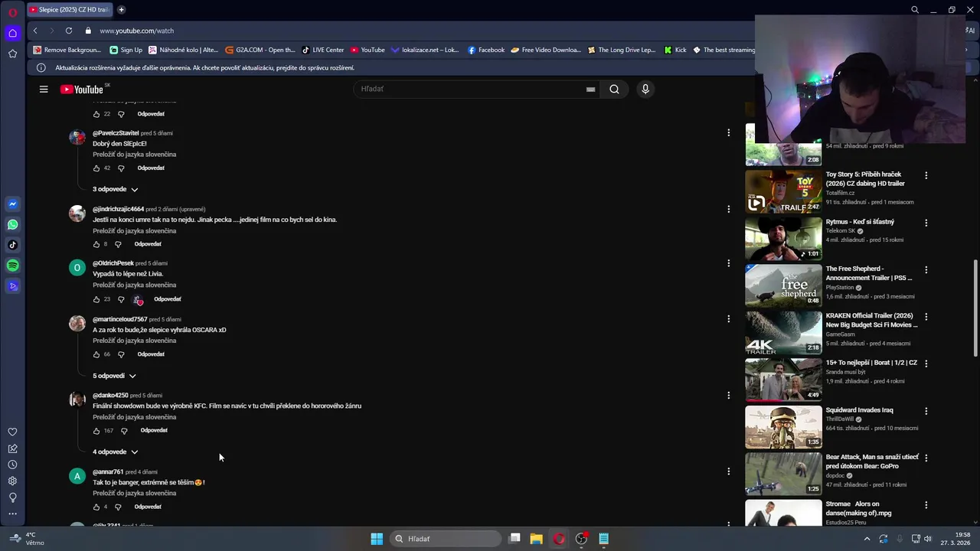The width and height of the screenshot is (980, 551).
Task: Open options menu for Rytmus video
Action: coord(926,223)
